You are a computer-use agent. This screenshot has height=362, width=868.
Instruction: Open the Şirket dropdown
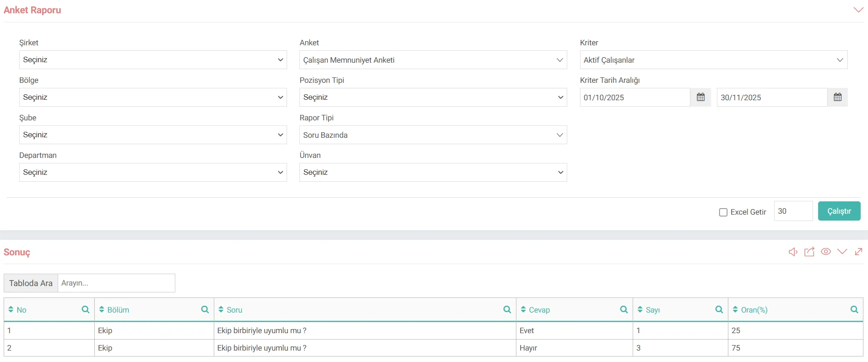click(153, 60)
